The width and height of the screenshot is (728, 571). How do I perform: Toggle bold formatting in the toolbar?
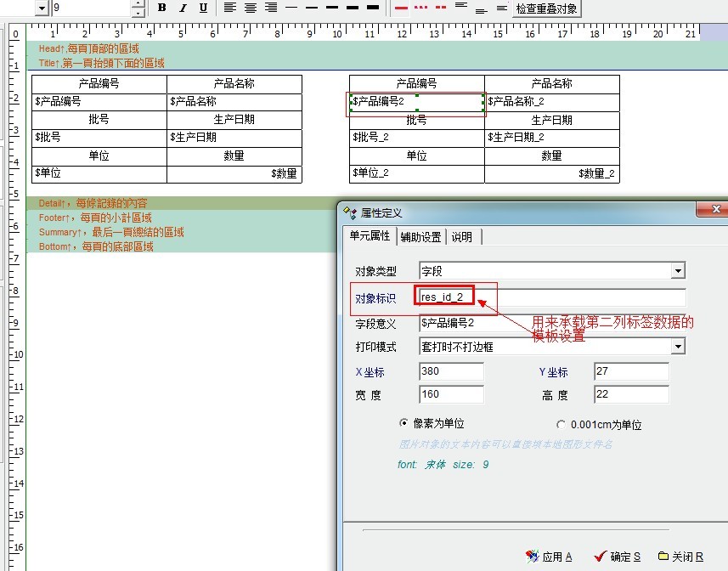click(162, 8)
